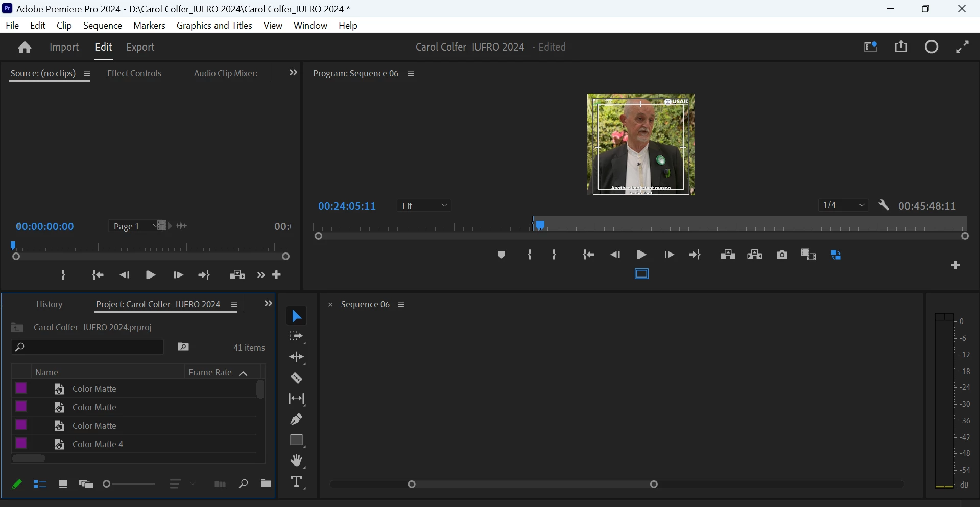Screen dimensions: 980x507
Task: Open the Quick Export share icon
Action: click(x=901, y=47)
